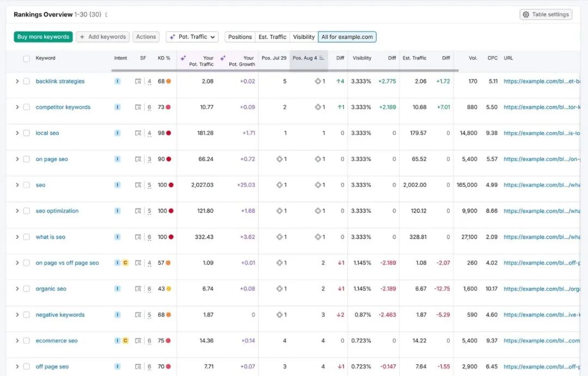Viewport: 588px width, 376px height.
Task: Expand the on page seo row
Action: point(17,159)
